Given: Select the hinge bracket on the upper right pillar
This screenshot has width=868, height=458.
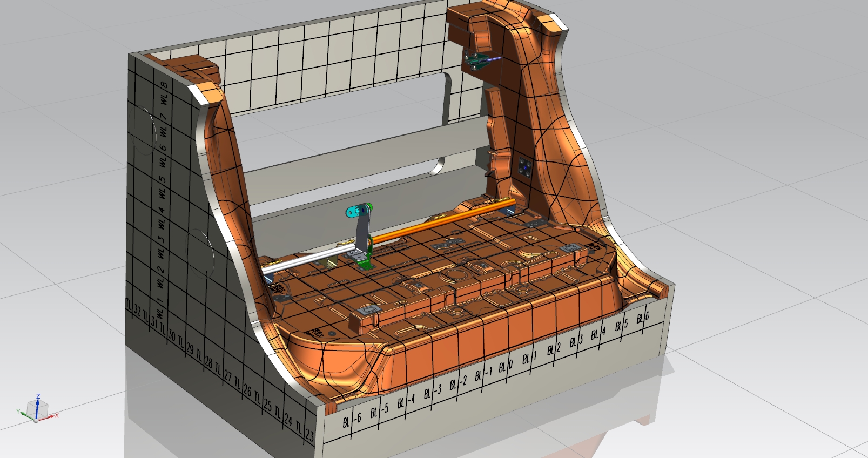Looking at the screenshot, I should [475, 61].
